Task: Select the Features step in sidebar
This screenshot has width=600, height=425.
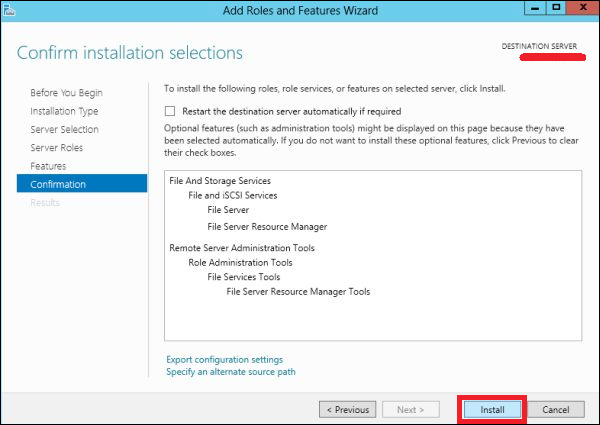Action: (x=48, y=166)
